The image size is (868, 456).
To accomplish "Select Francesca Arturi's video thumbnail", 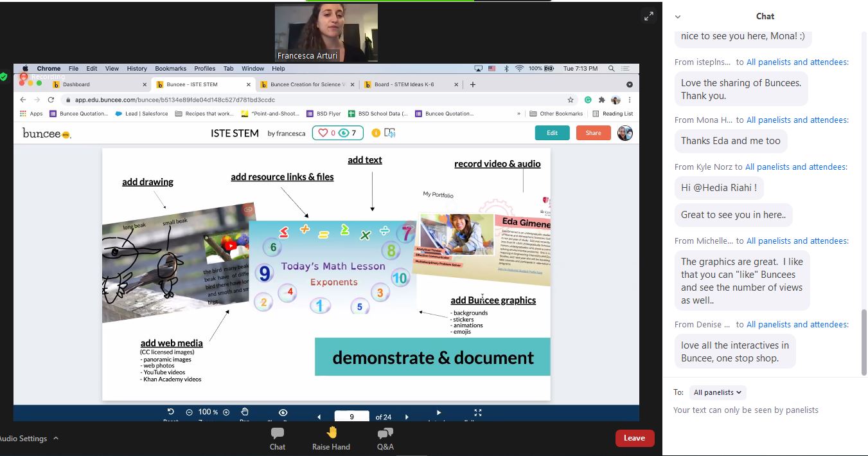I will [x=326, y=34].
